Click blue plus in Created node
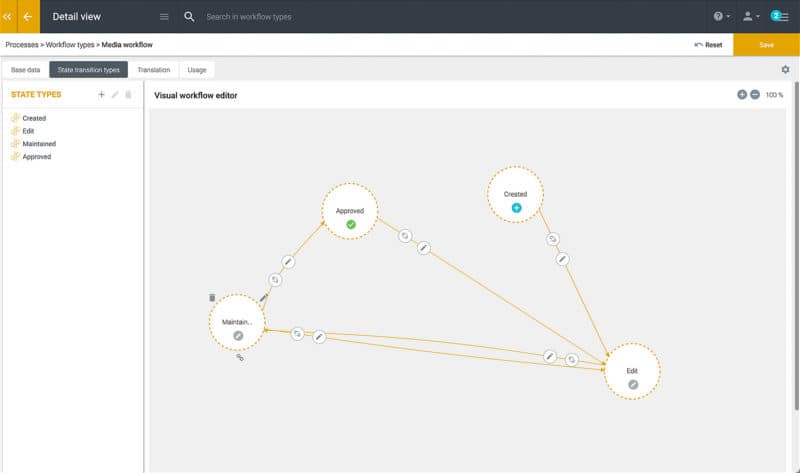Viewport: 800px width, 473px height. tap(516, 208)
